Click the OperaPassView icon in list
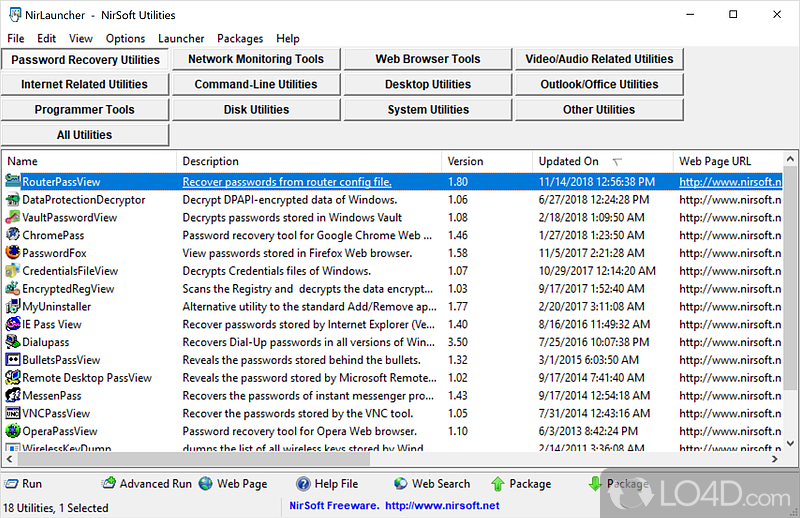The image size is (800, 518). coord(13,431)
